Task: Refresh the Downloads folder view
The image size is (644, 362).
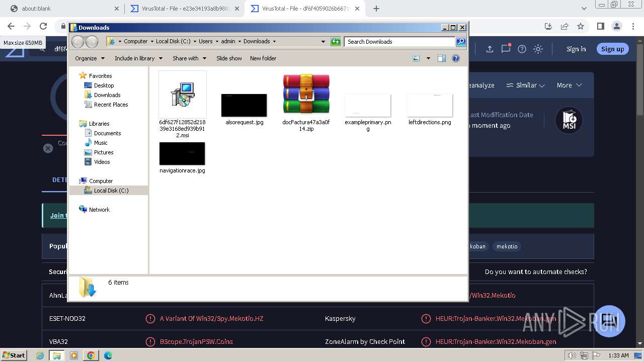Action: pyautogui.click(x=336, y=42)
